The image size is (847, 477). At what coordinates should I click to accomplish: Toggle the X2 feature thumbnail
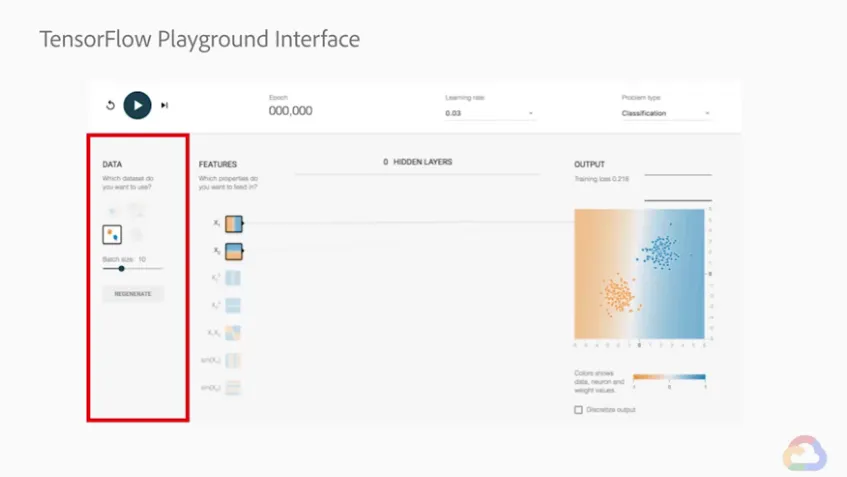234,251
